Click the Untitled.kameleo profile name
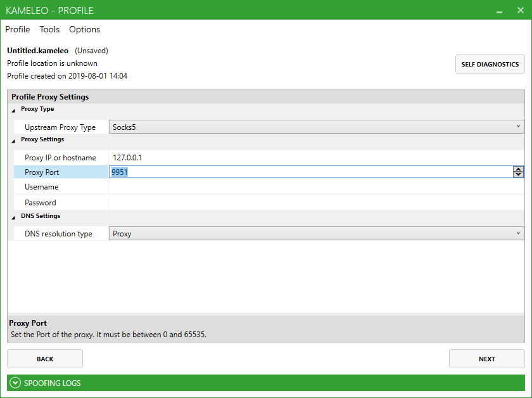532x398 pixels. click(37, 51)
